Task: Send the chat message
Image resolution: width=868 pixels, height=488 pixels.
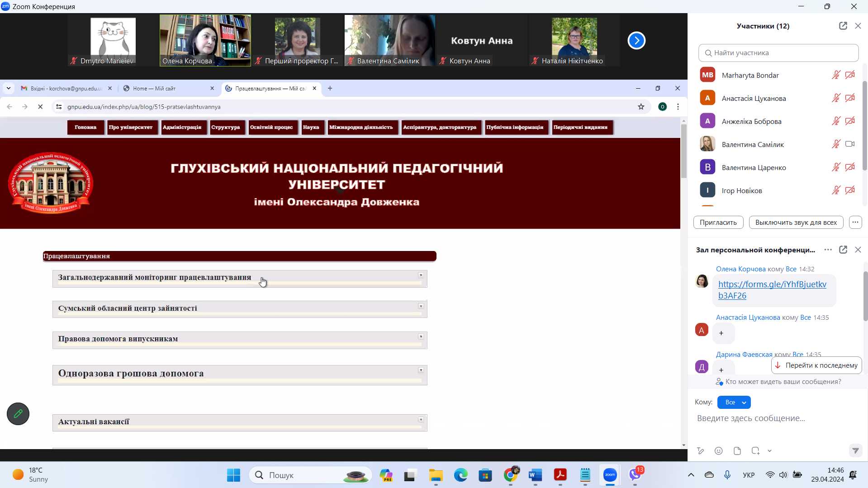Action: pos(855,450)
